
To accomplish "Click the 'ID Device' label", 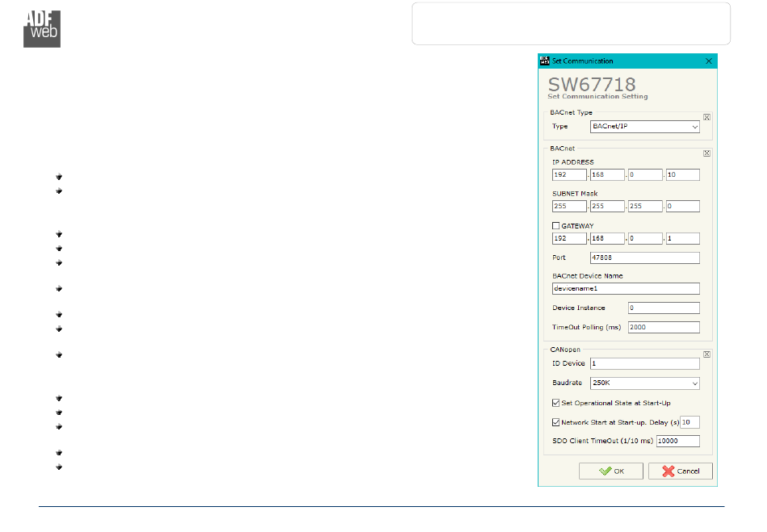I will (x=568, y=363).
